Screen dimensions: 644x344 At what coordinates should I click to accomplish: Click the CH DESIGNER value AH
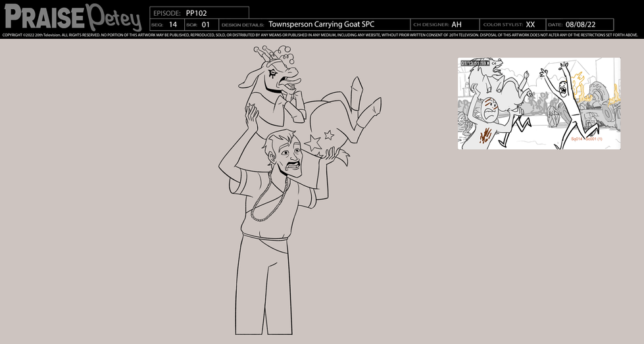[x=457, y=24]
